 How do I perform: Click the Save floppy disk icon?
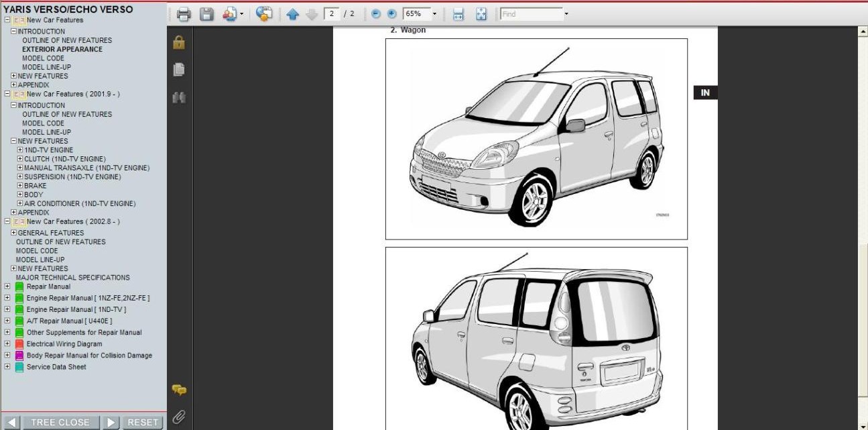tap(206, 14)
